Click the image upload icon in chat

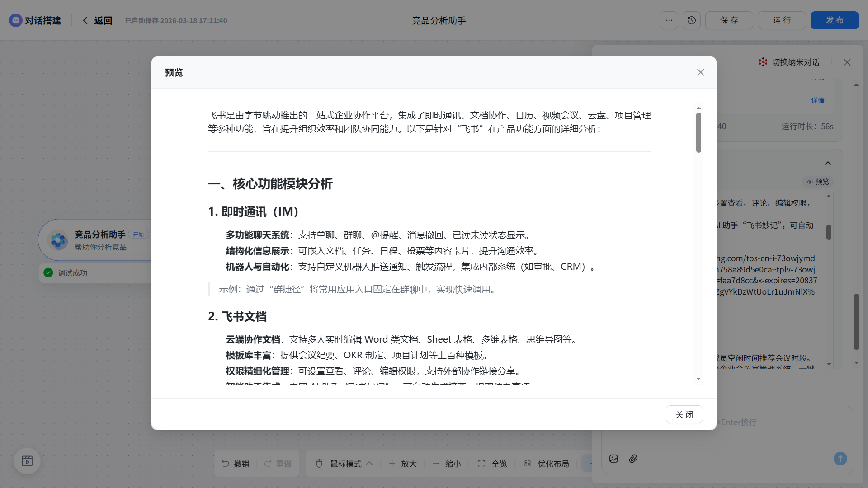point(613,459)
